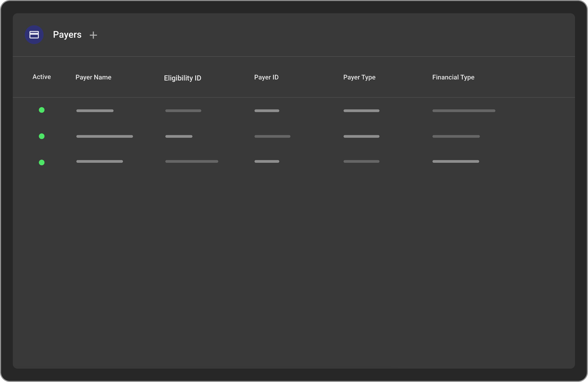The width and height of the screenshot is (588, 382).
Task: Click the Eligibility ID column header
Action: pos(182,78)
